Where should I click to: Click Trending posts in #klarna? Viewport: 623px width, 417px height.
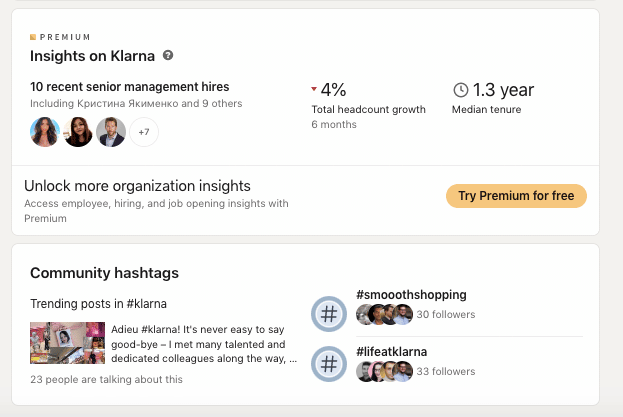(99, 304)
